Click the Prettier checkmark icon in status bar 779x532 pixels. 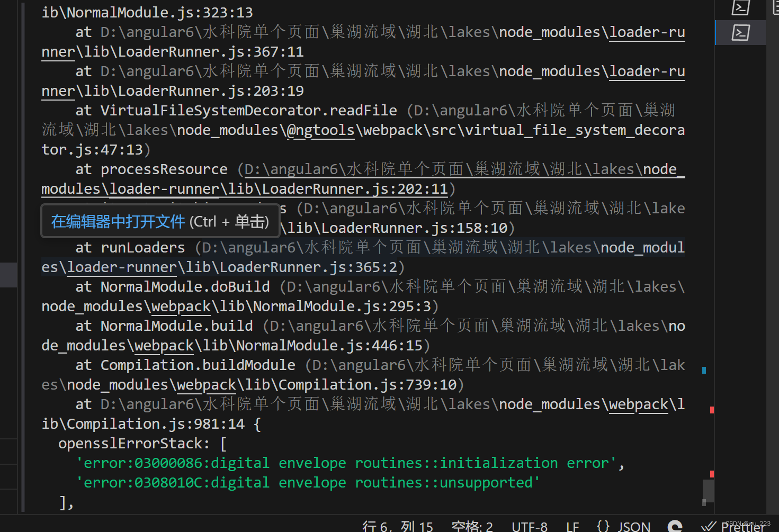point(710,526)
